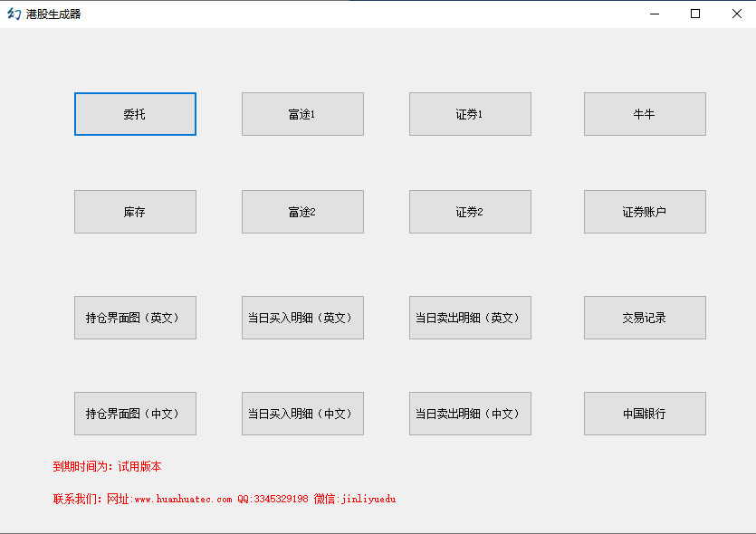Click the 证券2 button
Viewport: 756px width, 534px height.
(x=470, y=212)
